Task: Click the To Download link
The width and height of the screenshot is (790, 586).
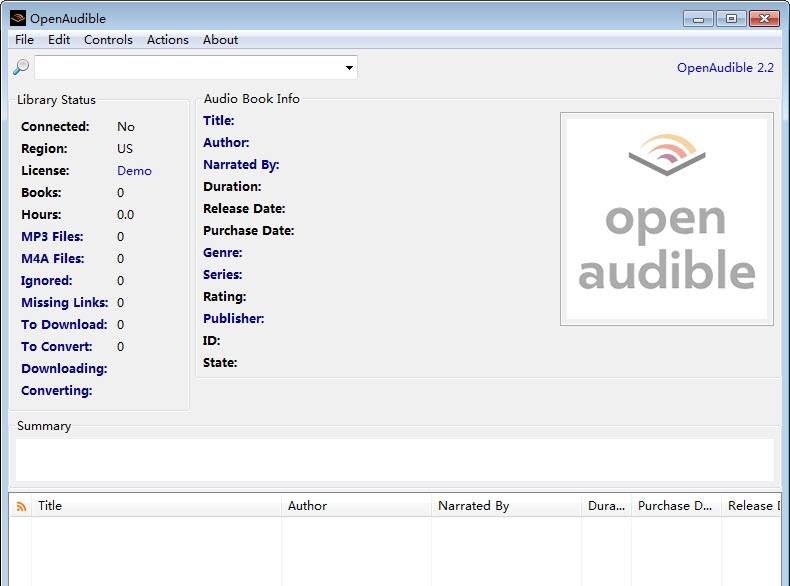Action: [x=64, y=325]
